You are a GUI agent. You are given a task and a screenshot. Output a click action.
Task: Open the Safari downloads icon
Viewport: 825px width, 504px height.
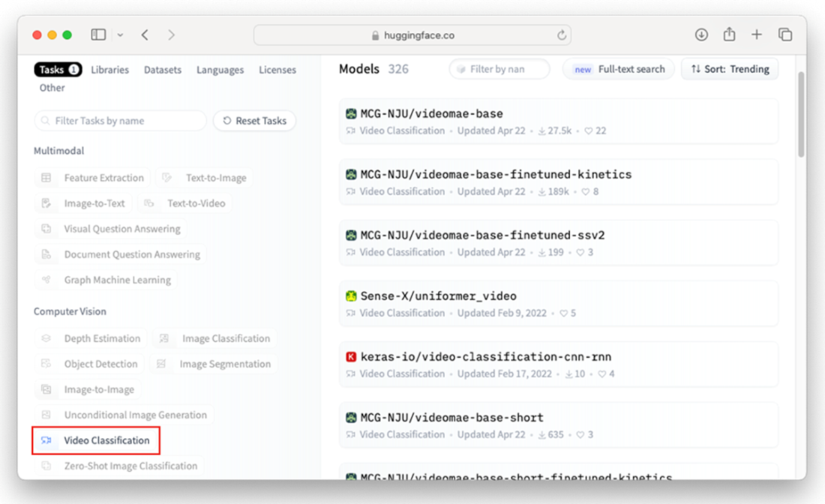[x=700, y=34]
